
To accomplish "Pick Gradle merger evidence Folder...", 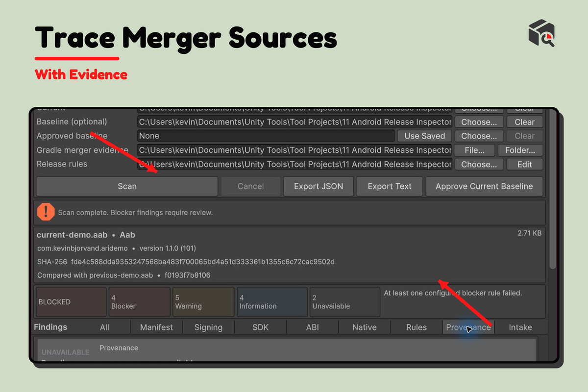I will [x=520, y=150].
